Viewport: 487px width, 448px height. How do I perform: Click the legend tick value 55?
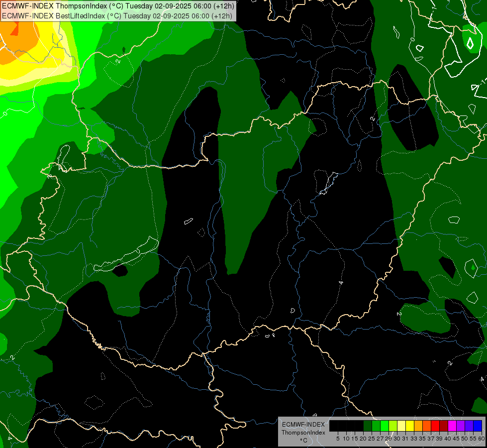click(473, 439)
